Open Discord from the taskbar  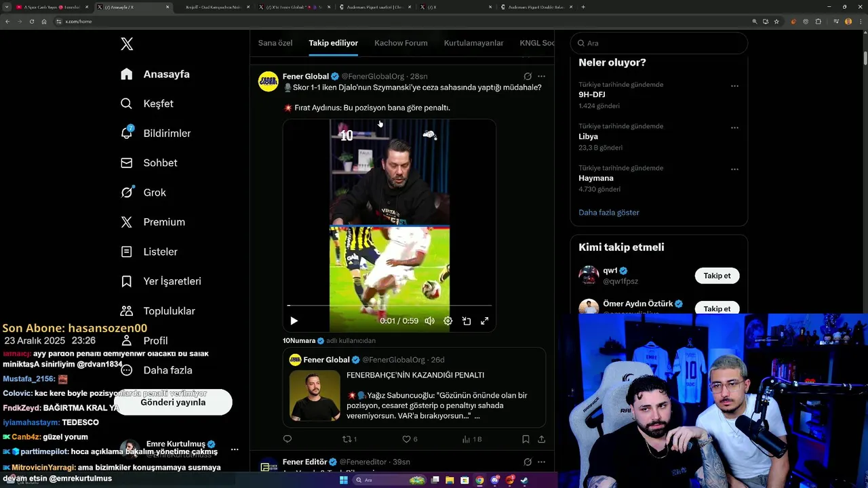click(x=494, y=480)
